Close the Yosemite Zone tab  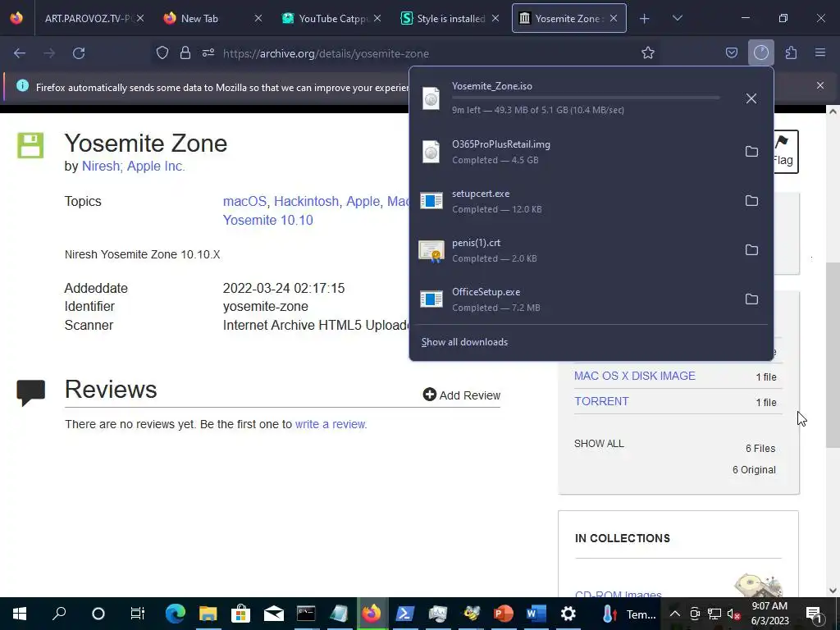(614, 18)
